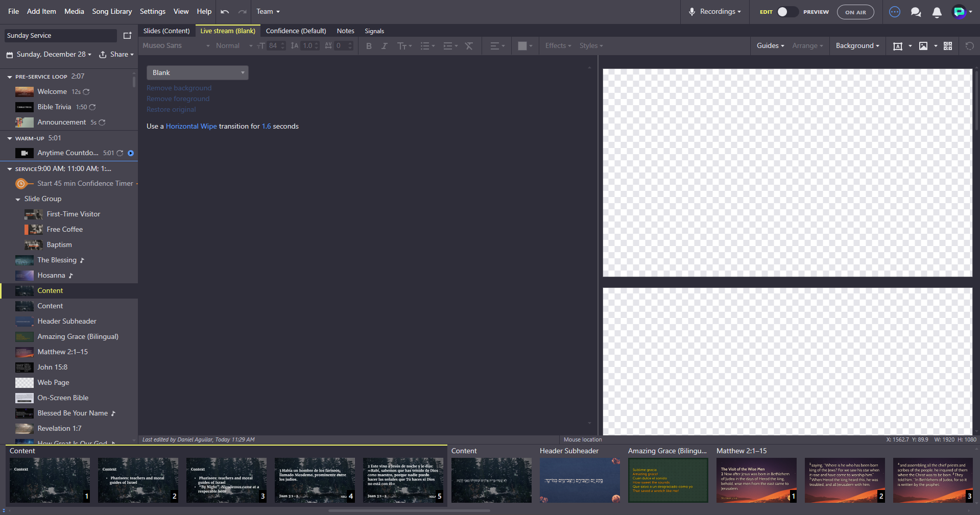
Task: Click the loop icon beside Announcement
Action: coord(102,122)
